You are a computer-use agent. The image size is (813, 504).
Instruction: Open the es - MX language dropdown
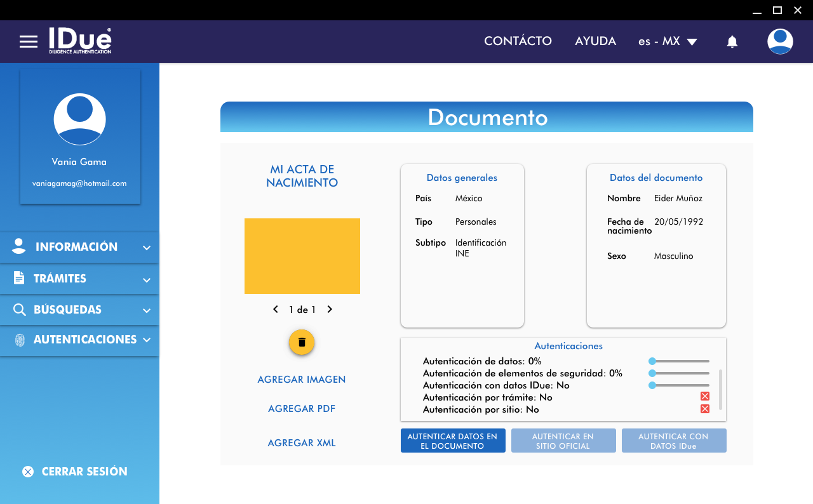coord(668,41)
